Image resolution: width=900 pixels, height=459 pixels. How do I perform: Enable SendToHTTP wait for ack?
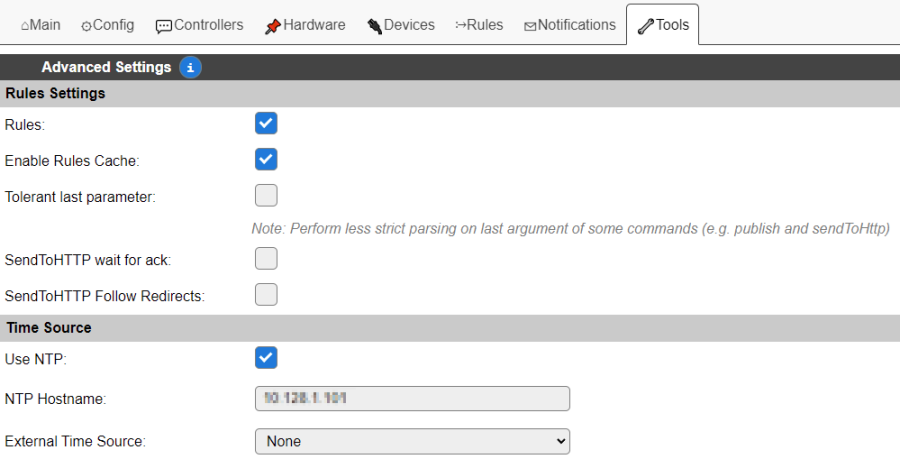click(x=266, y=259)
